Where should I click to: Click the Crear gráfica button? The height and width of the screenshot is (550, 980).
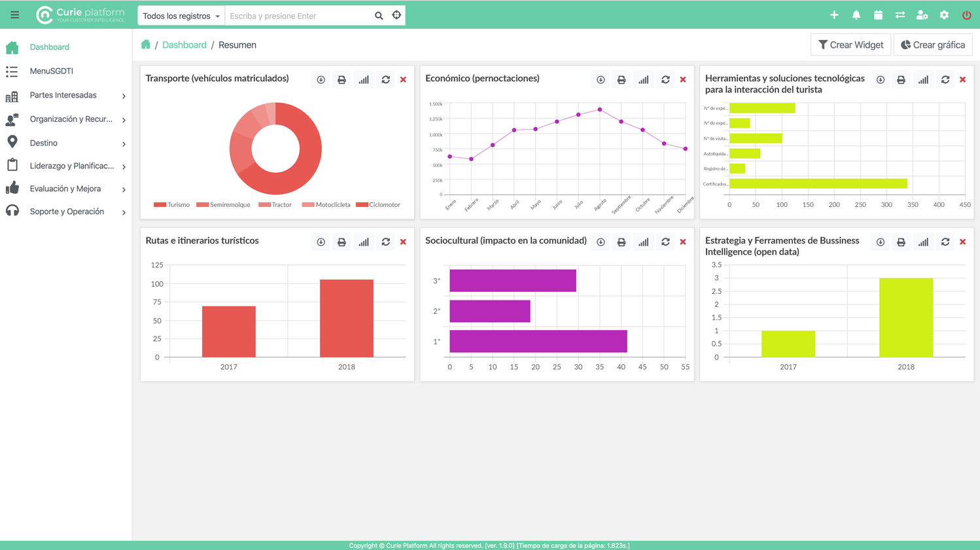tap(933, 45)
